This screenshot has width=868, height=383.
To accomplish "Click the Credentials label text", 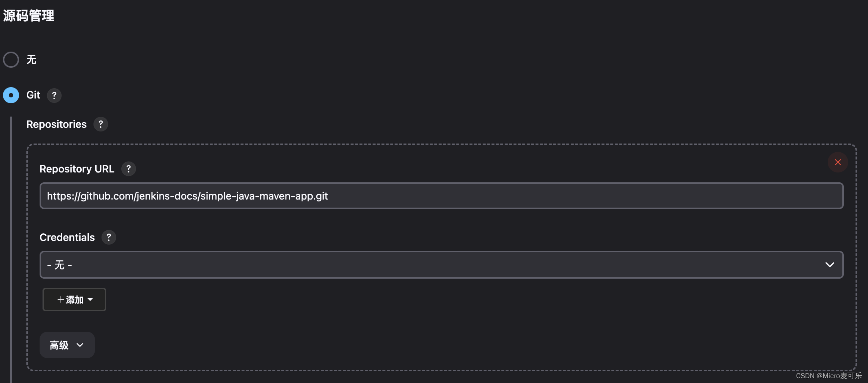I will [x=67, y=237].
